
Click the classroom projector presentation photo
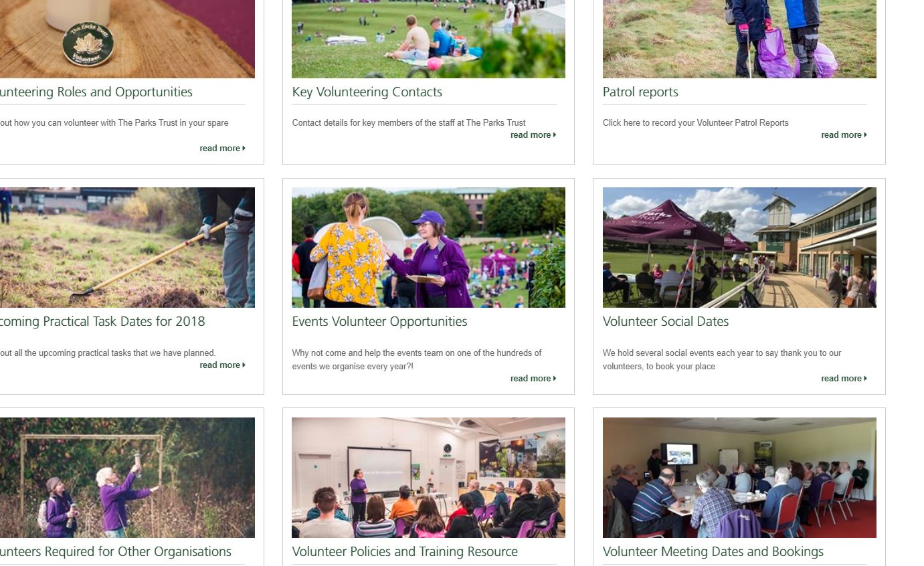coord(428,478)
